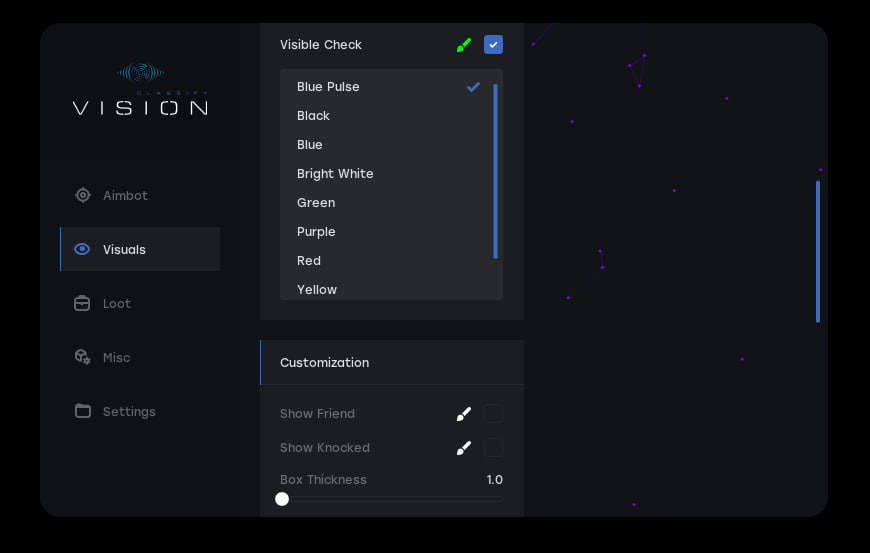Select Red from the color list

[x=386, y=260]
